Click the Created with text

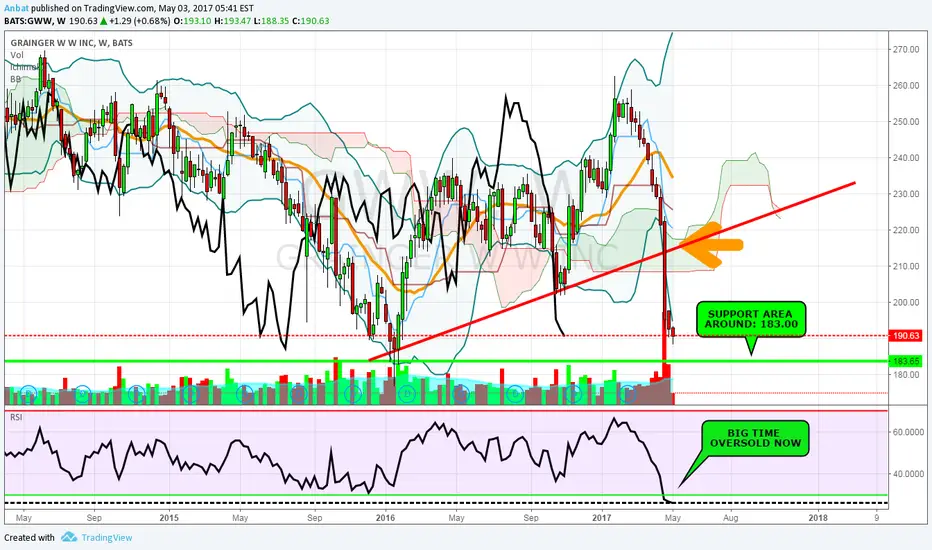[29, 538]
